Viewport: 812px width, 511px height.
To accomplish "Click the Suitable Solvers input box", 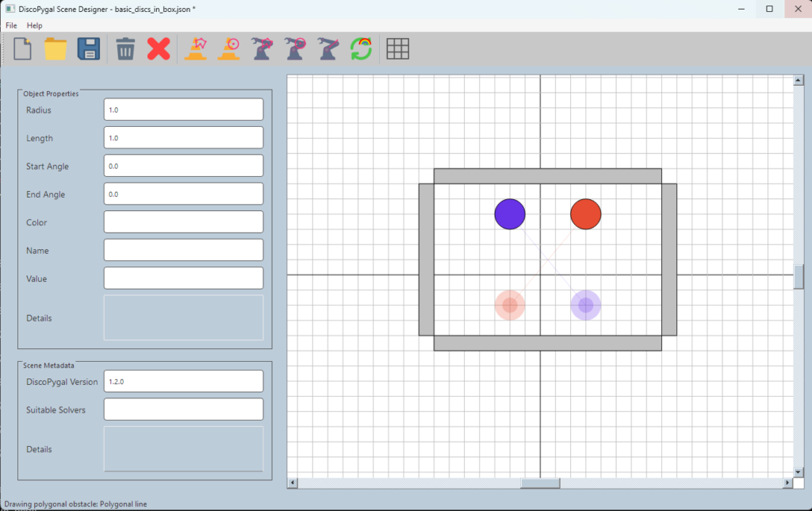I will tap(182, 409).
